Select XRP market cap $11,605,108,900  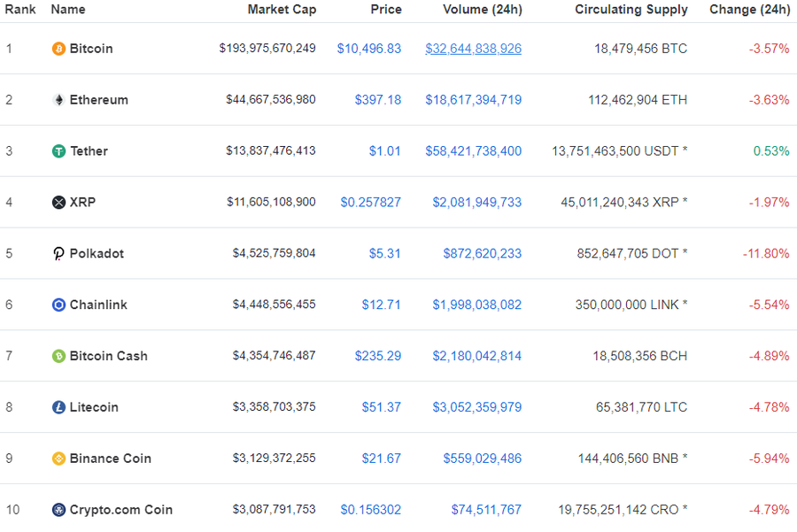pos(272,202)
